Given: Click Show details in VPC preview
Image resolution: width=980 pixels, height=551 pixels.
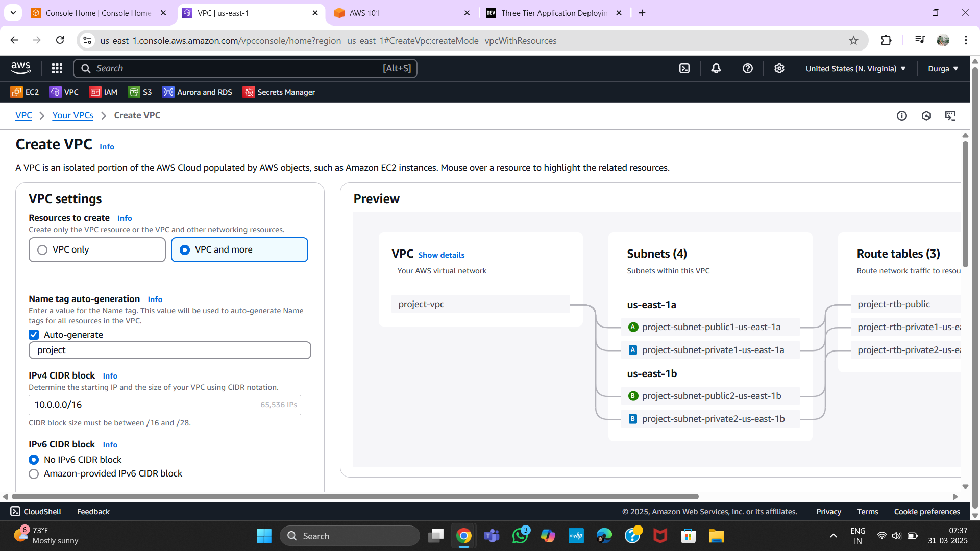Looking at the screenshot, I should coord(442,255).
